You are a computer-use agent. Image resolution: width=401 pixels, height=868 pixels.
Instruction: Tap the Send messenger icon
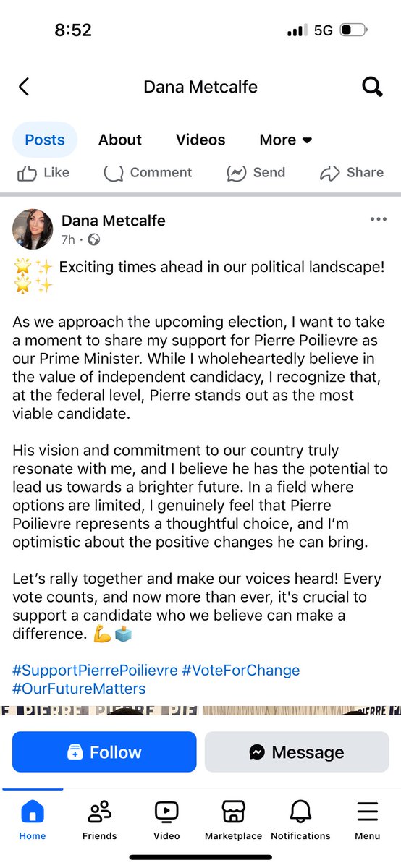point(237,173)
